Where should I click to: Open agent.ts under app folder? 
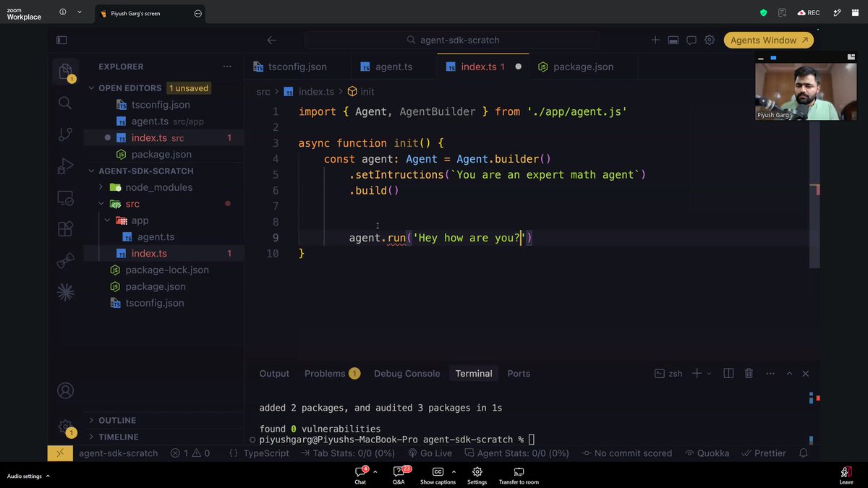coord(156,237)
